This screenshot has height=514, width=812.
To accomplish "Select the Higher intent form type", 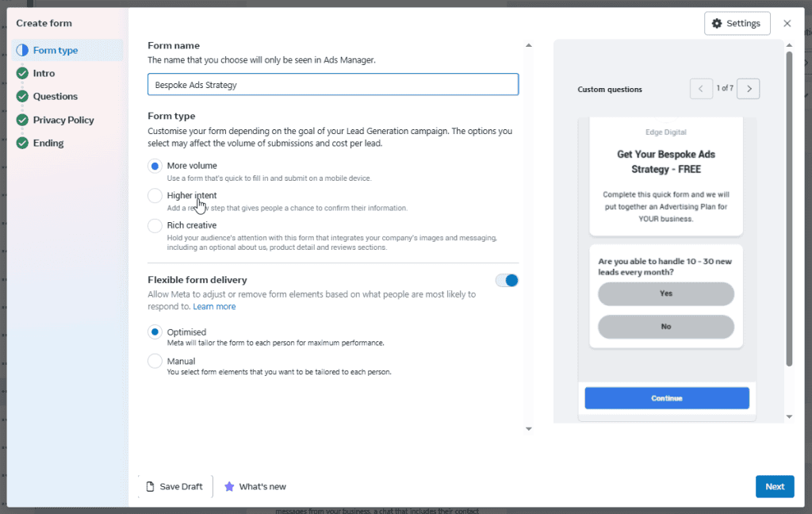I will click(x=155, y=196).
